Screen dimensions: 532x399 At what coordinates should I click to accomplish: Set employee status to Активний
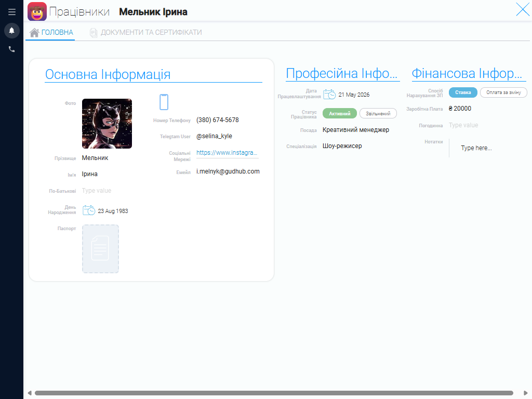click(x=340, y=113)
